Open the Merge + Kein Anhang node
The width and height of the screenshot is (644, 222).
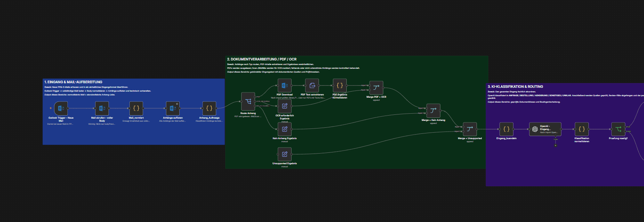pos(434,111)
